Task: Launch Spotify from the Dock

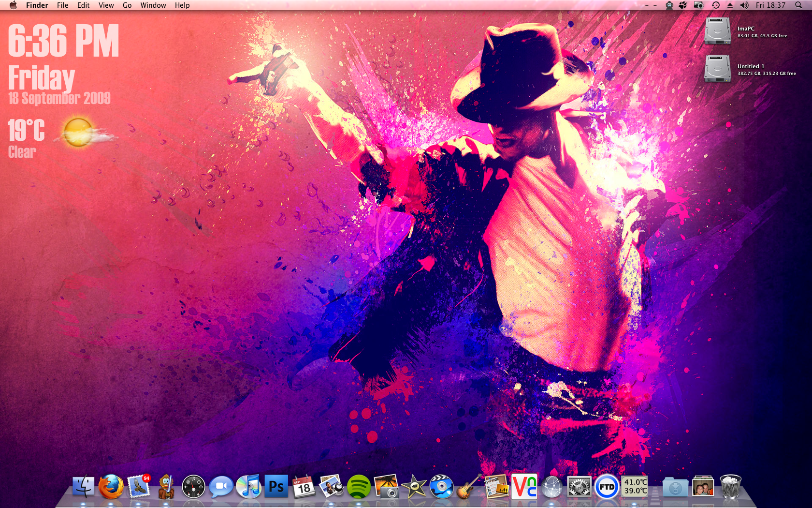Action: 358,487
